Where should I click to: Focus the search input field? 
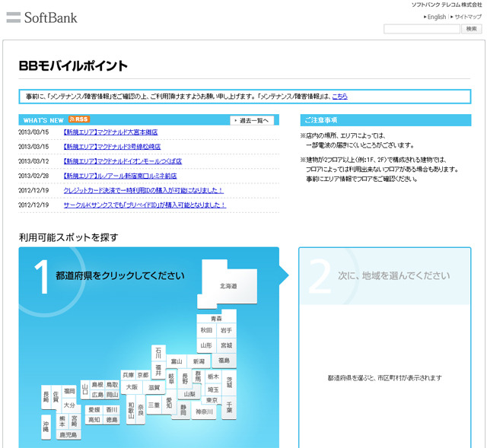(422, 29)
